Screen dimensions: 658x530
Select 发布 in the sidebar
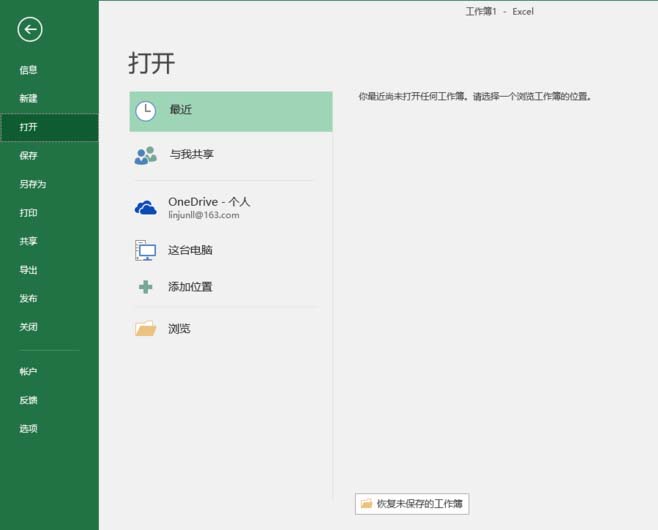pyautogui.click(x=29, y=298)
